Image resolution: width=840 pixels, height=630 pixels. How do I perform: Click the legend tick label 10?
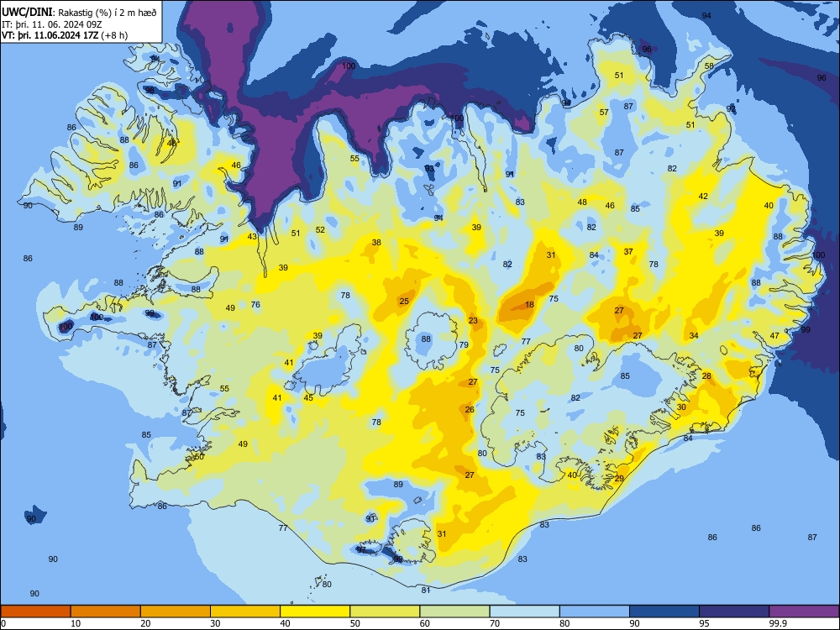(76, 623)
